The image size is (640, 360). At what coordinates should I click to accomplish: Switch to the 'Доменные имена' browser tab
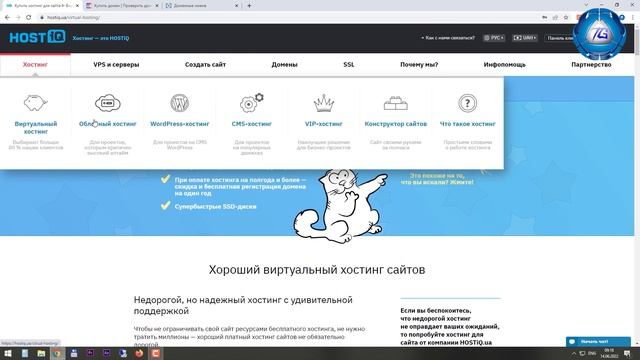tap(202, 6)
